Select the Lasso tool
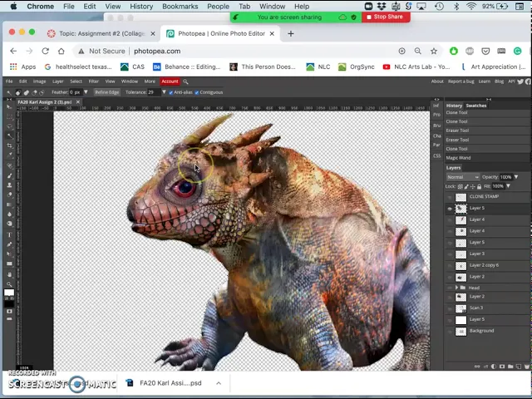Screen dimensions: 532x399 (x=9, y=126)
